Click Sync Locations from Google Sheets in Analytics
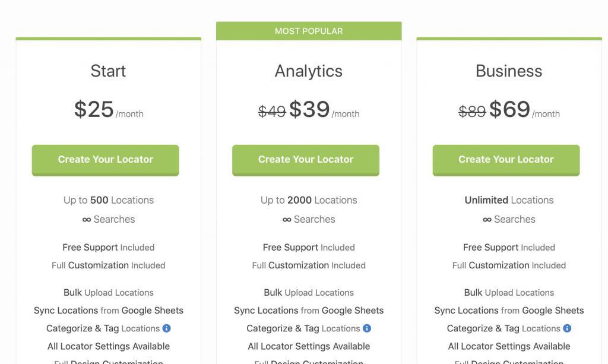Screen dimensions: 608x364 pyautogui.click(x=309, y=311)
